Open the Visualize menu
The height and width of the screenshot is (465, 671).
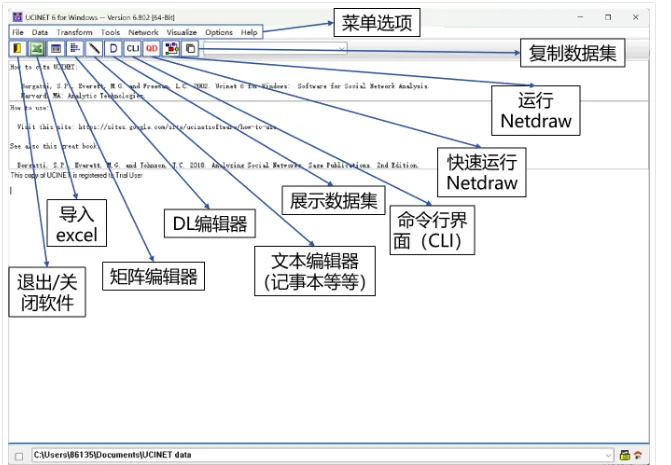[182, 32]
